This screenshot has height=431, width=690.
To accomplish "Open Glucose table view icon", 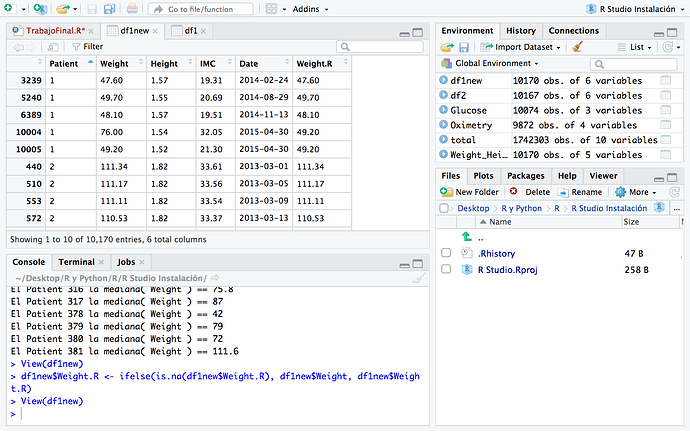I will [x=666, y=110].
